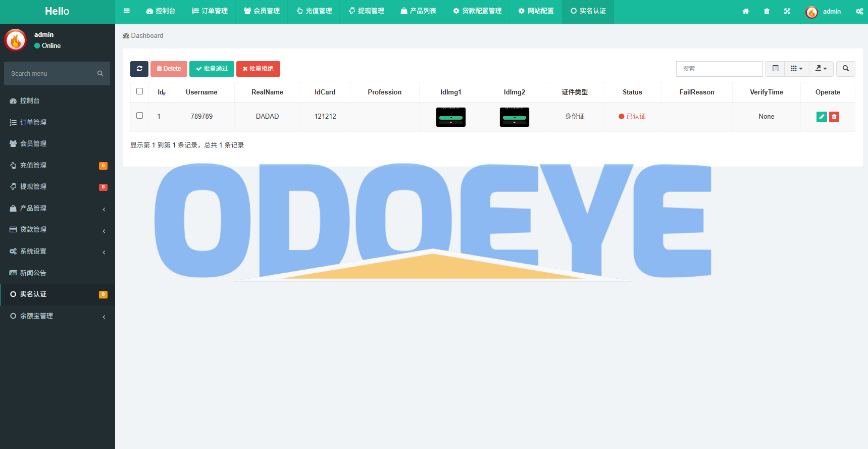This screenshot has height=449, width=868.
Task: Click the red Delete button
Action: pyautogui.click(x=169, y=69)
